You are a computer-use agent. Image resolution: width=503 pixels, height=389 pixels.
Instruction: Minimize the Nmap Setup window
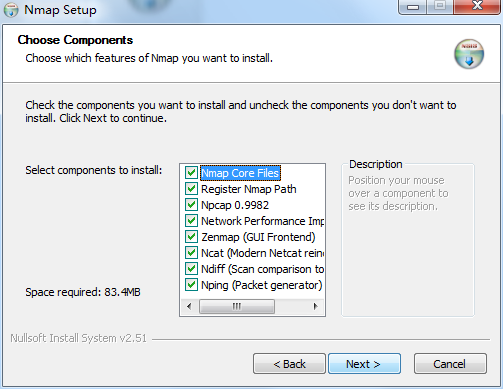[x=413, y=6]
